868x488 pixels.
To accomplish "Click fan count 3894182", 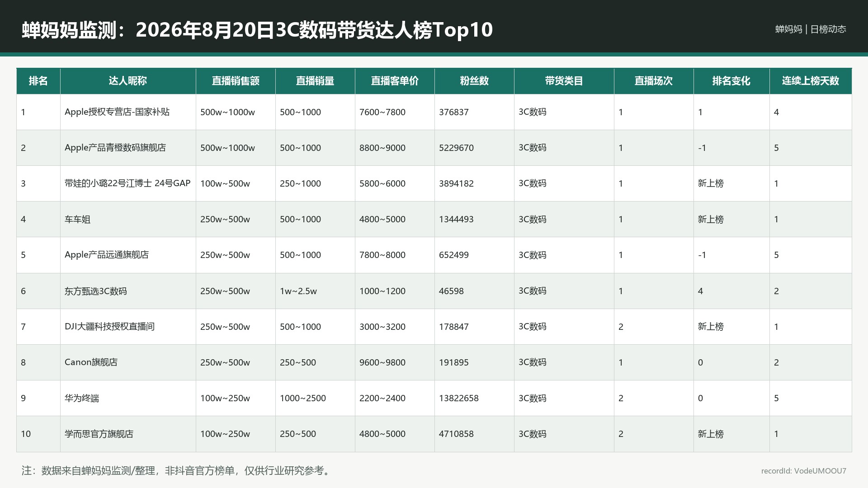I will point(456,183).
